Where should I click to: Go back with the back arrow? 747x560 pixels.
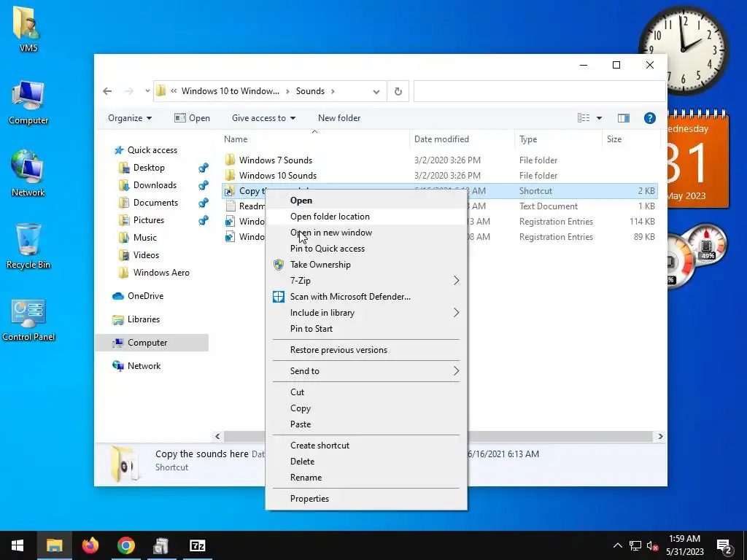click(108, 91)
